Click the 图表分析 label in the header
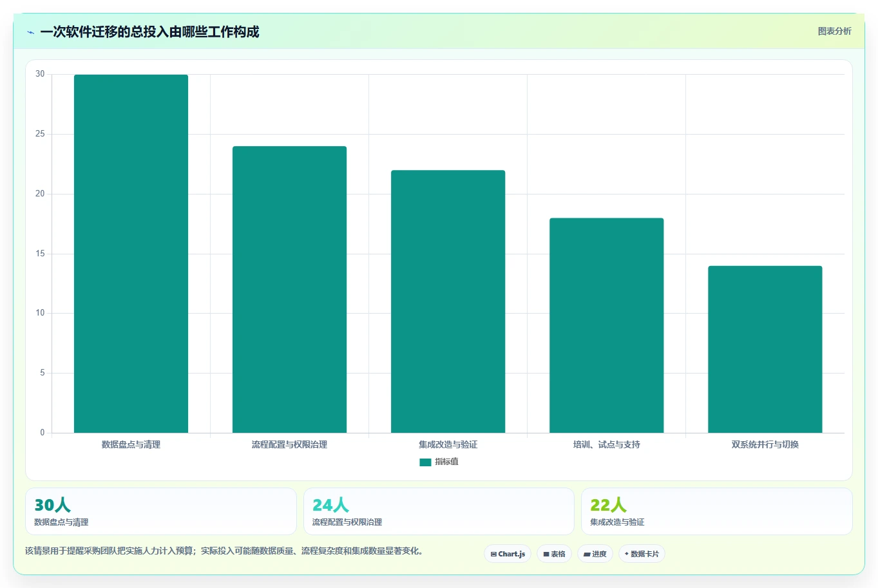The image size is (878, 588). (834, 31)
